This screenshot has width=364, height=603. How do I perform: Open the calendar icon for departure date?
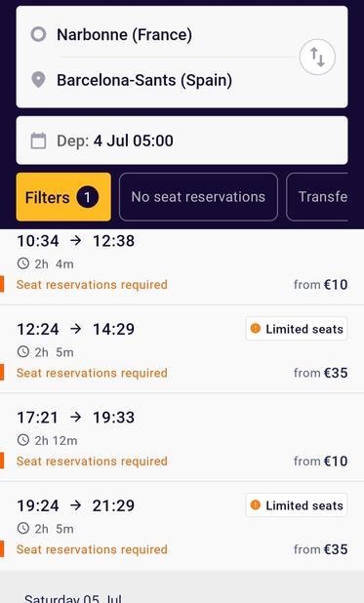coord(38,141)
